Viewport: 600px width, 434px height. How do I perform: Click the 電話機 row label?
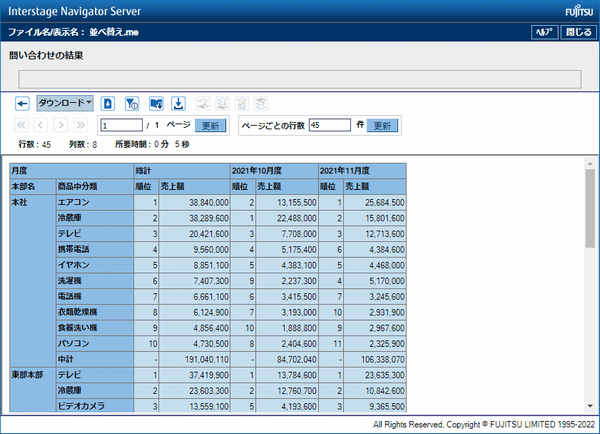(95, 297)
